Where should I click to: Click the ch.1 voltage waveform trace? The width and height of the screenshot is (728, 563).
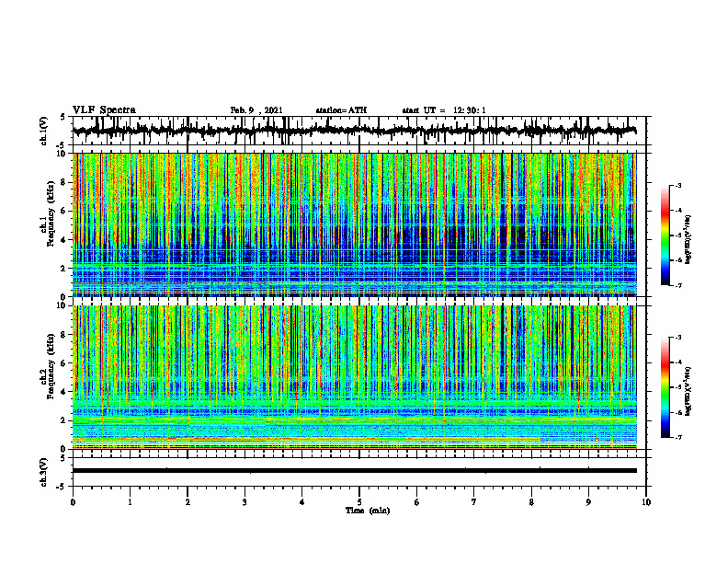click(x=354, y=131)
